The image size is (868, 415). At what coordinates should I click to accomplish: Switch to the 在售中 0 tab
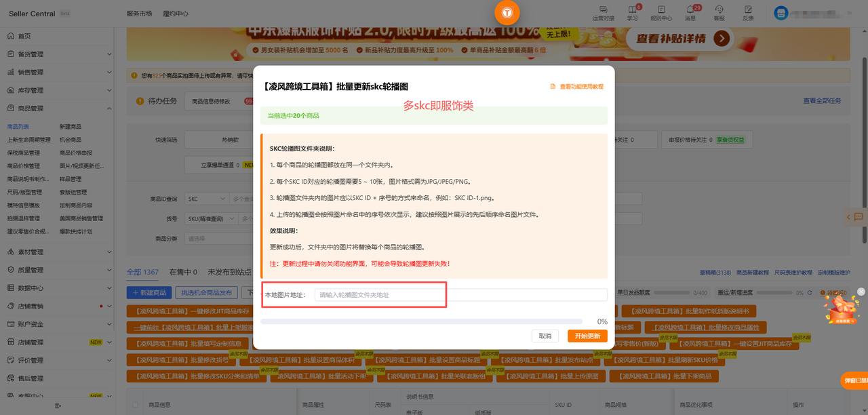click(x=183, y=272)
